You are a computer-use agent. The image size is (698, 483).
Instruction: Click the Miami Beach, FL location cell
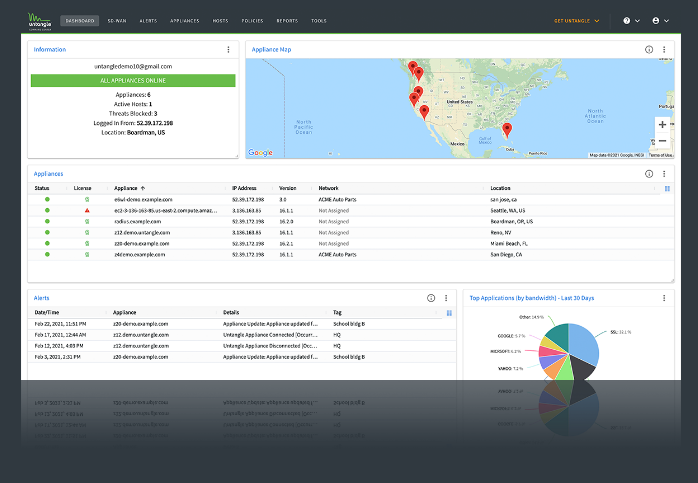point(509,244)
